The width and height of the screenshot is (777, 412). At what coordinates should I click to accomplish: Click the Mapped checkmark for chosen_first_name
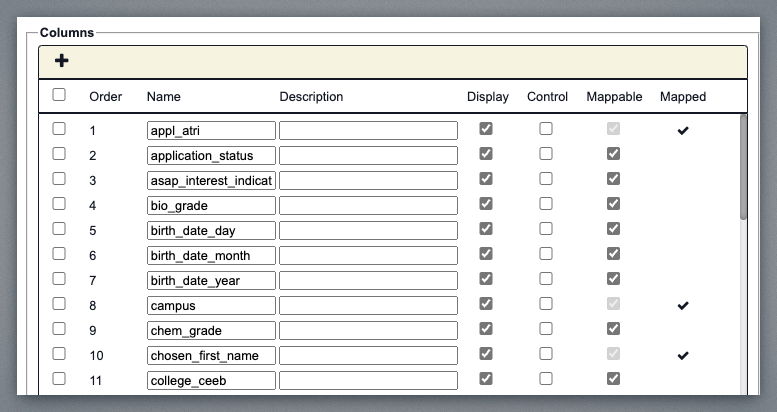coord(683,355)
